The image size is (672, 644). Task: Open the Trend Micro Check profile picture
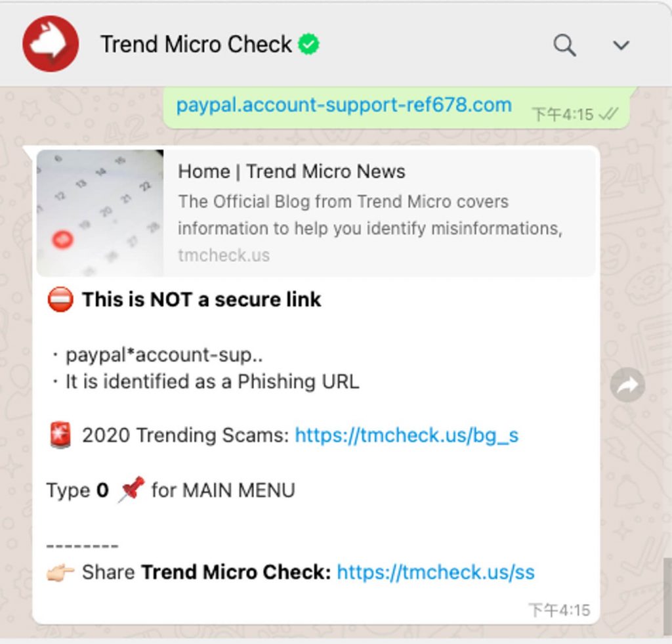(51, 43)
